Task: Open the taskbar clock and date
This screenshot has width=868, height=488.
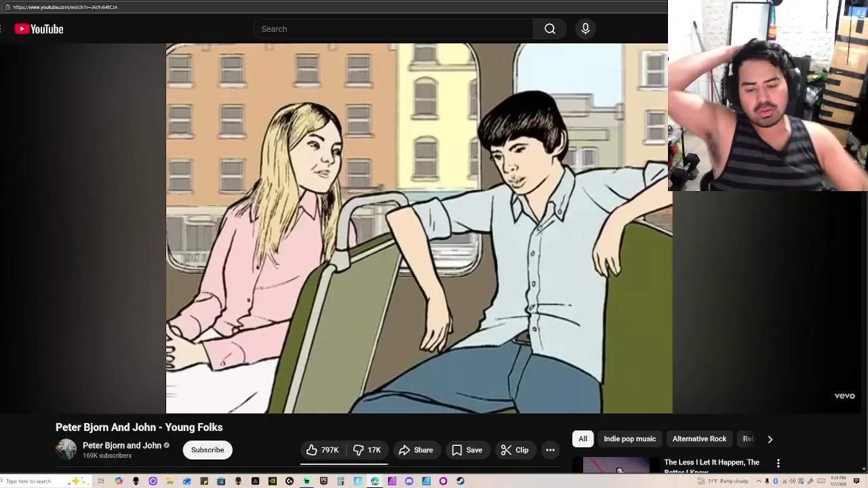Action: click(x=838, y=481)
